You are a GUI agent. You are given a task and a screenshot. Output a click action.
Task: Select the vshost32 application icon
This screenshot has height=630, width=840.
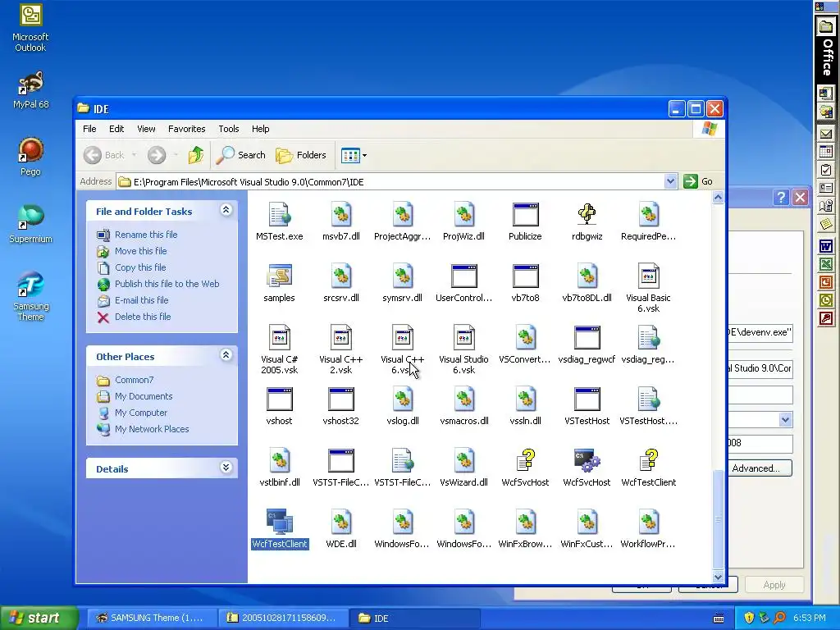340,399
